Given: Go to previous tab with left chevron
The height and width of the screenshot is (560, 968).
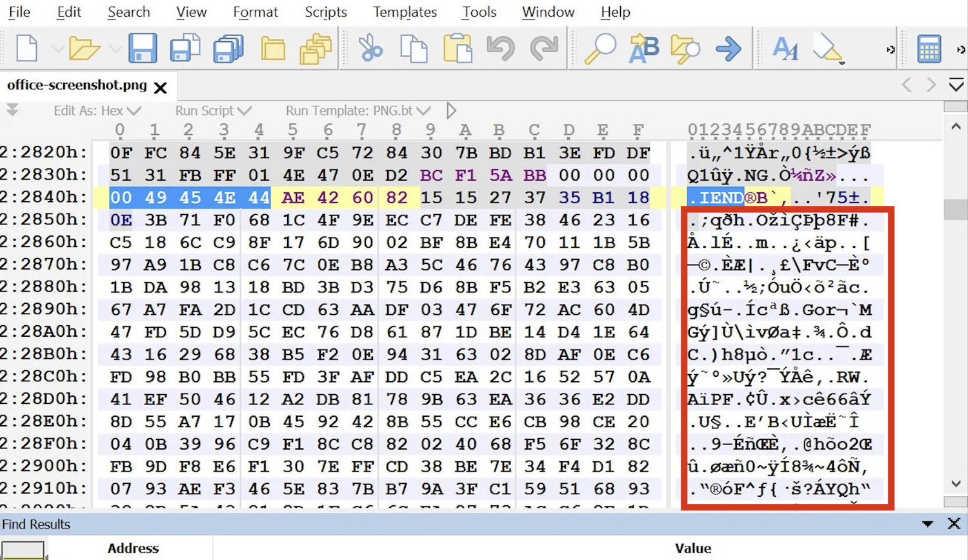Looking at the screenshot, I should (x=907, y=85).
